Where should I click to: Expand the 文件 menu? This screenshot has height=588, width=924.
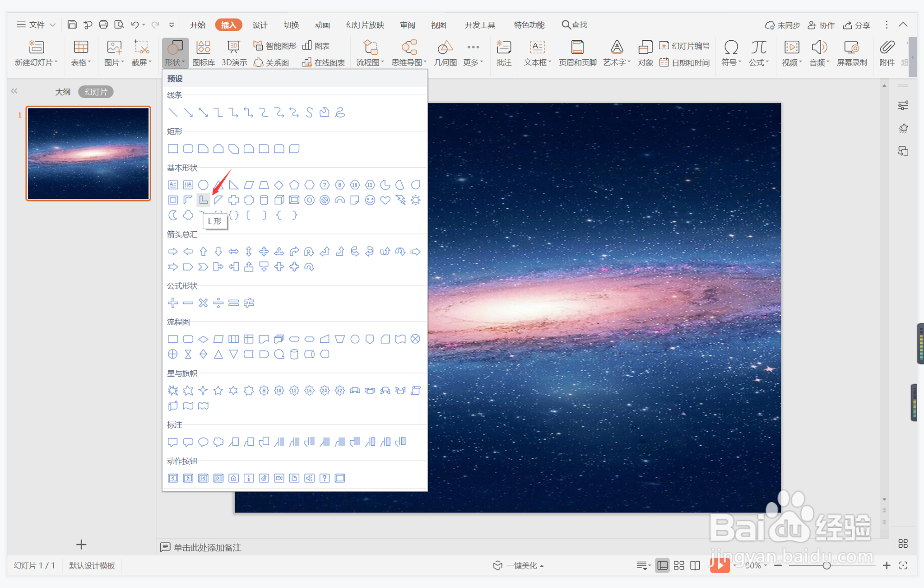coord(36,25)
